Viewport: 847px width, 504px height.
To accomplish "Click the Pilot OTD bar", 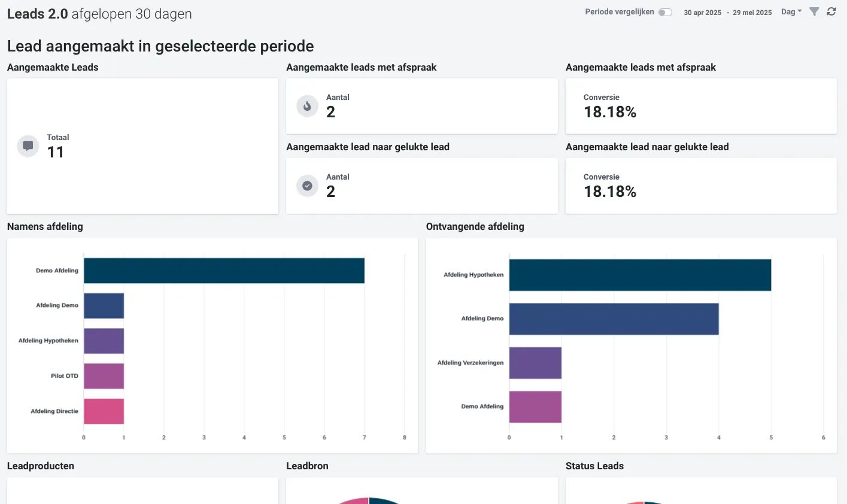I will tap(104, 376).
